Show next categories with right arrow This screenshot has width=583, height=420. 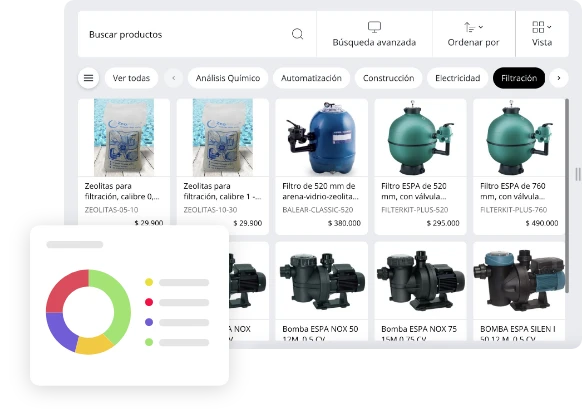[x=558, y=78]
